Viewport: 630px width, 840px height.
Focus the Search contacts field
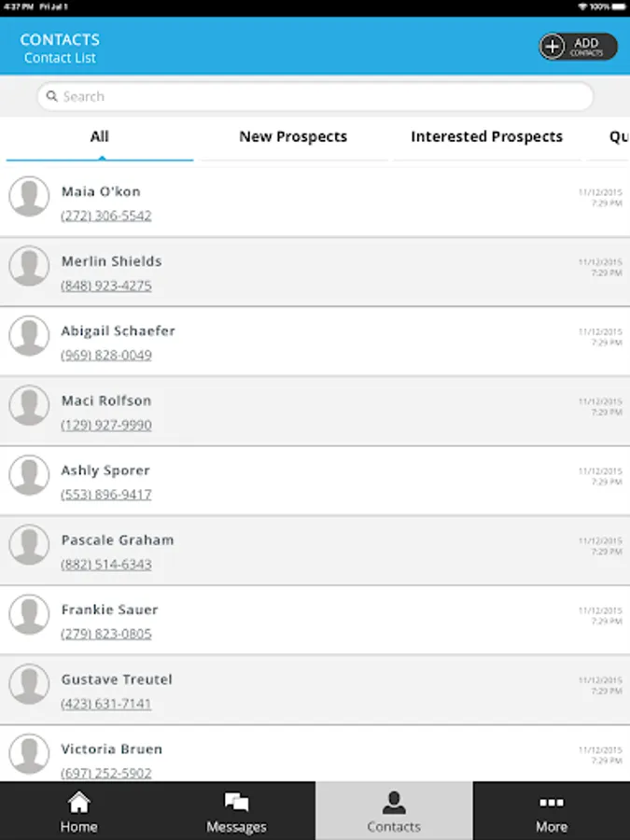(315, 96)
